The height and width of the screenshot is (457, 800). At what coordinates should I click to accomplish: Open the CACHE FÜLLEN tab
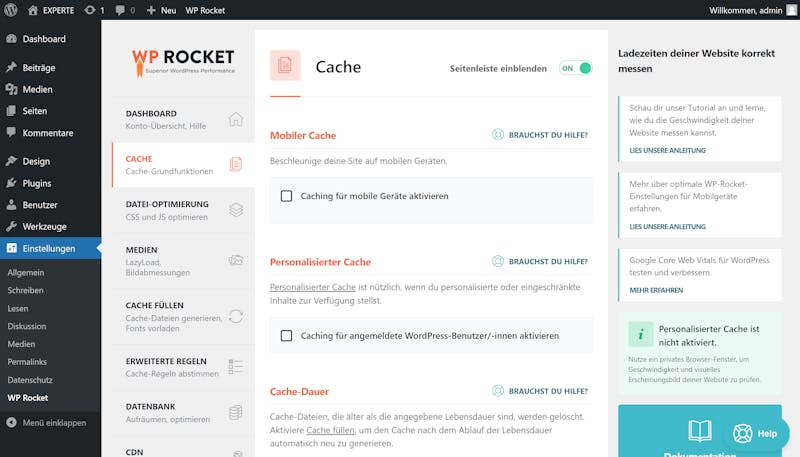coord(183,316)
